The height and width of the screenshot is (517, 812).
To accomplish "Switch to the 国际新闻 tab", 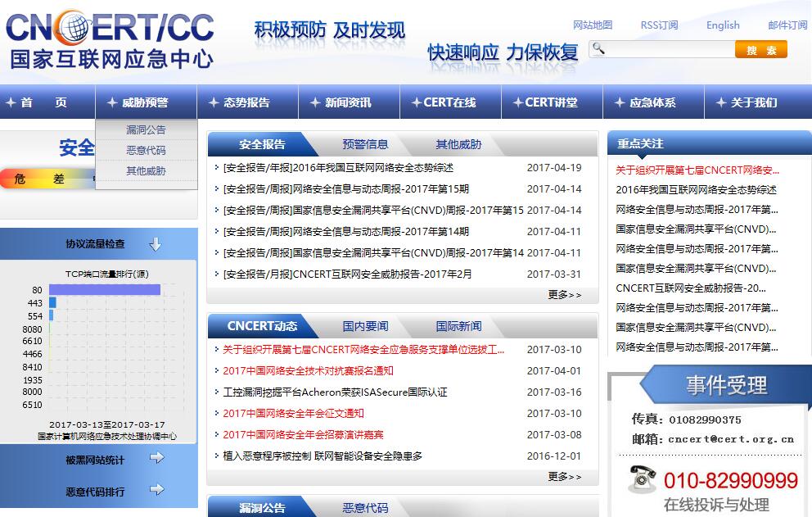I will [x=458, y=326].
